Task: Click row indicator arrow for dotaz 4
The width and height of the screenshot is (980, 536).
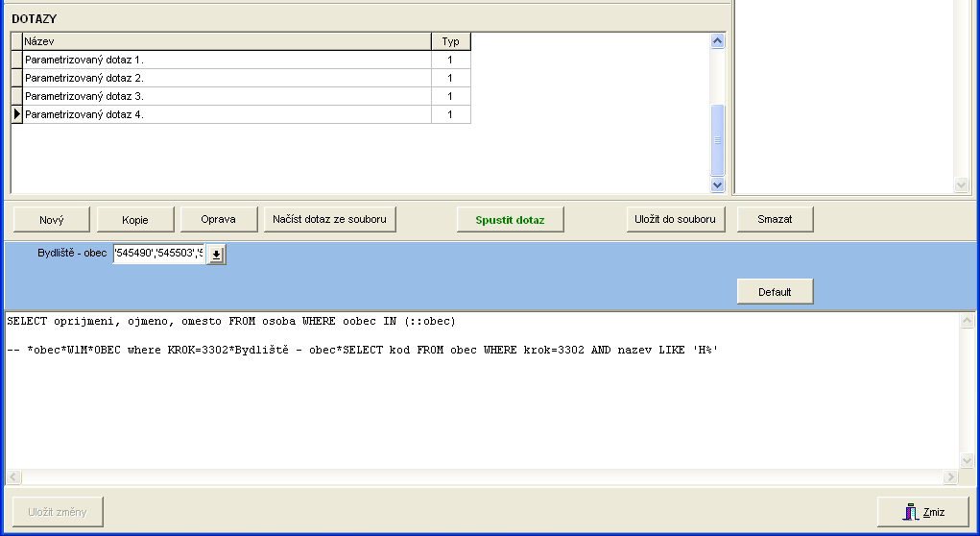Action: [x=16, y=114]
